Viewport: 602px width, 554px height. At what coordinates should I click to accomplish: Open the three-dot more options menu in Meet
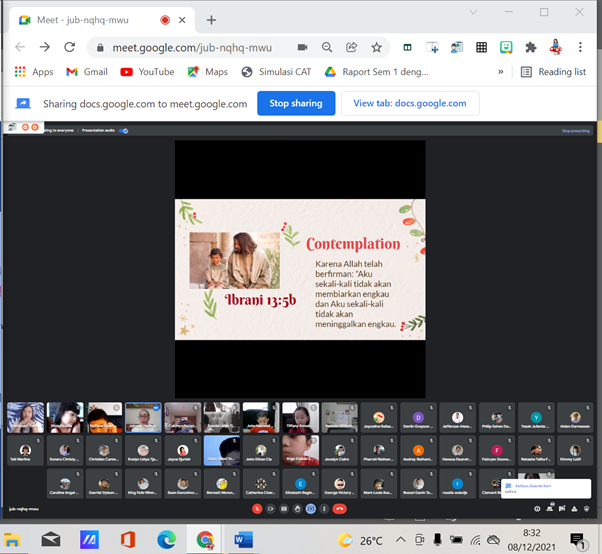[x=324, y=508]
